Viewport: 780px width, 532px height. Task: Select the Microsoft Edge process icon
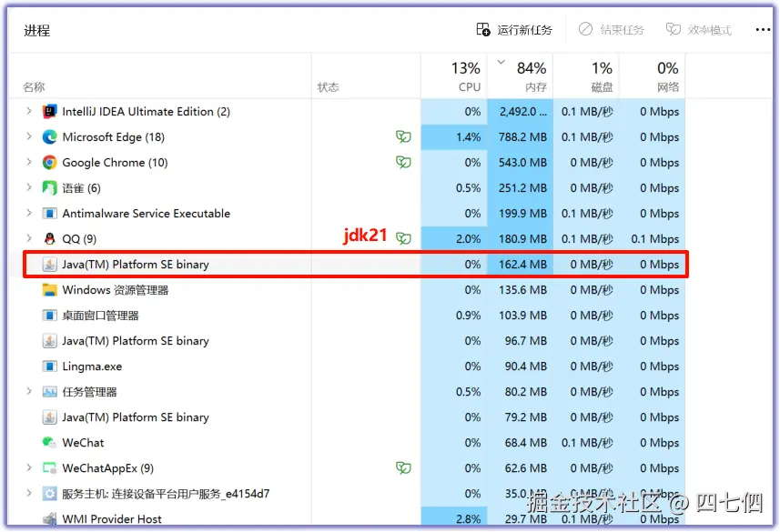[x=49, y=136]
